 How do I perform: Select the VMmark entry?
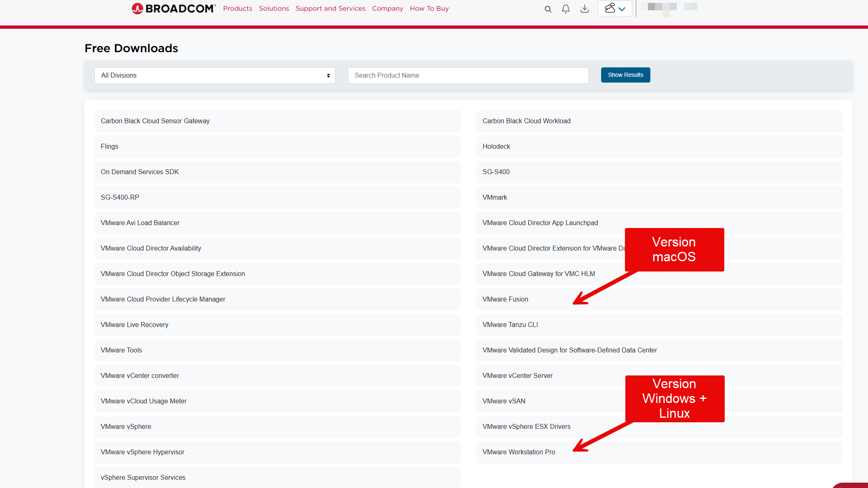click(659, 198)
